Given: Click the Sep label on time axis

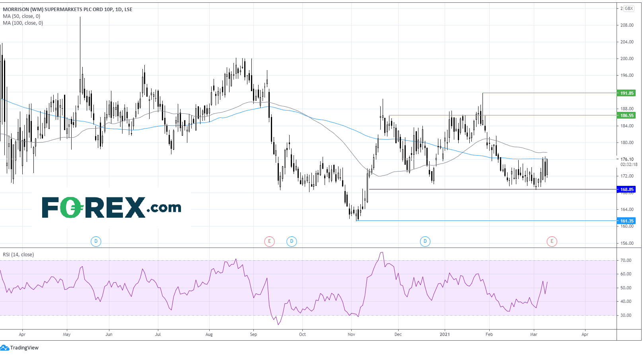Looking at the screenshot, I should 253,334.
